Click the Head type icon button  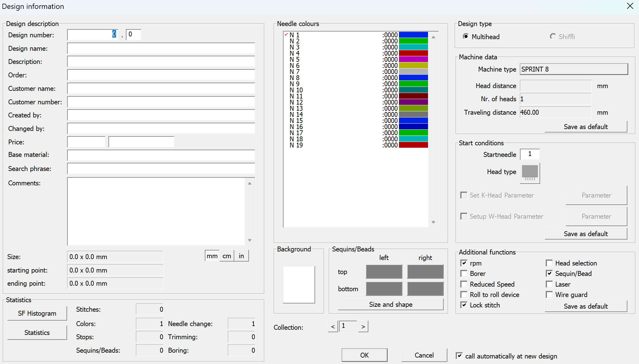(530, 173)
